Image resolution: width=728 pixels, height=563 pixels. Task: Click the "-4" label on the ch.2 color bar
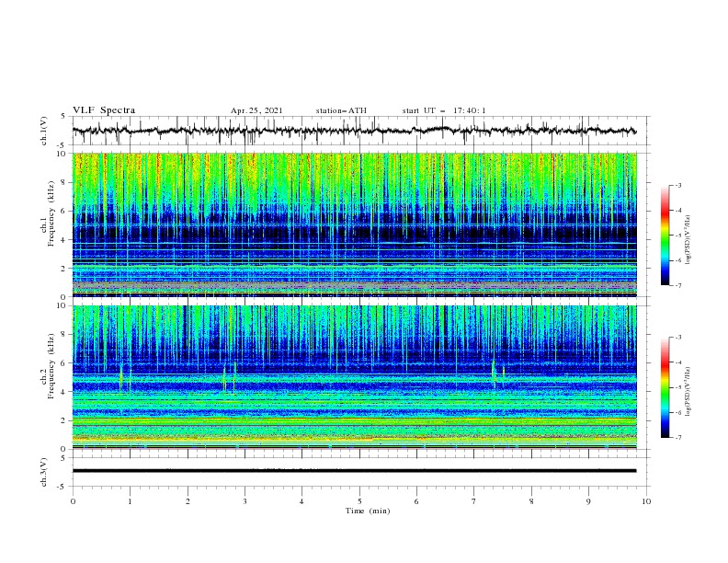point(678,362)
